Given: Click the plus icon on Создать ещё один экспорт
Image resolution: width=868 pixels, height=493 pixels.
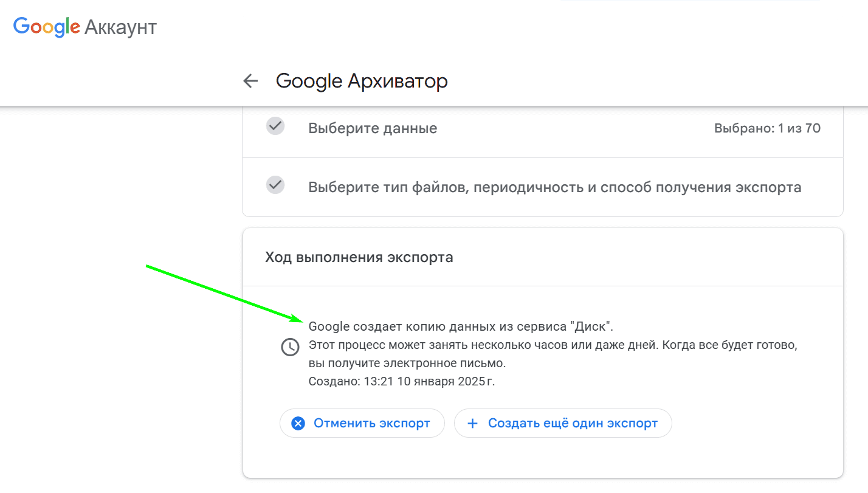Looking at the screenshot, I should click(x=472, y=423).
